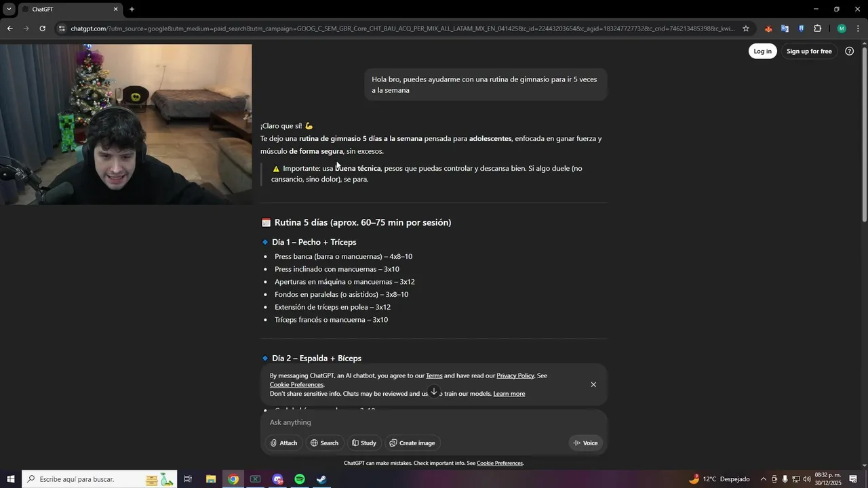Click the heading Rutina 5 días
This screenshot has width=868, height=488.
coord(363,222)
